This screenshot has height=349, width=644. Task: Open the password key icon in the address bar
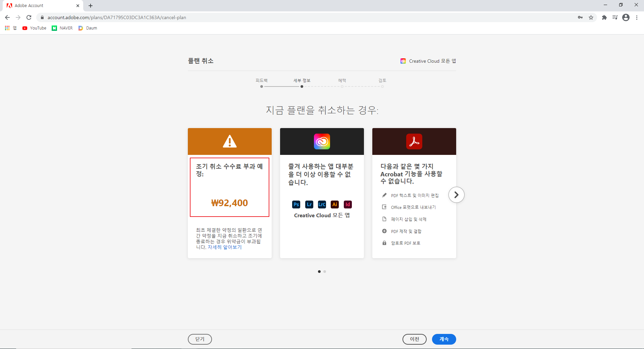click(x=580, y=17)
